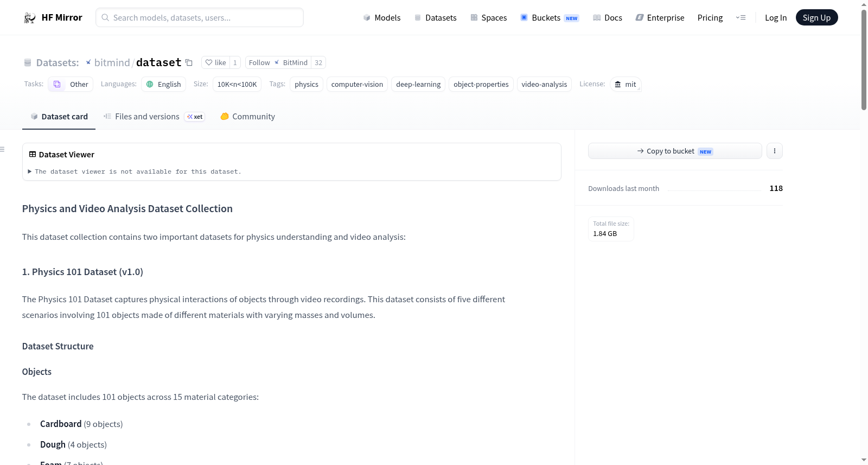Click the Other task tag
868x465 pixels.
tap(71, 84)
